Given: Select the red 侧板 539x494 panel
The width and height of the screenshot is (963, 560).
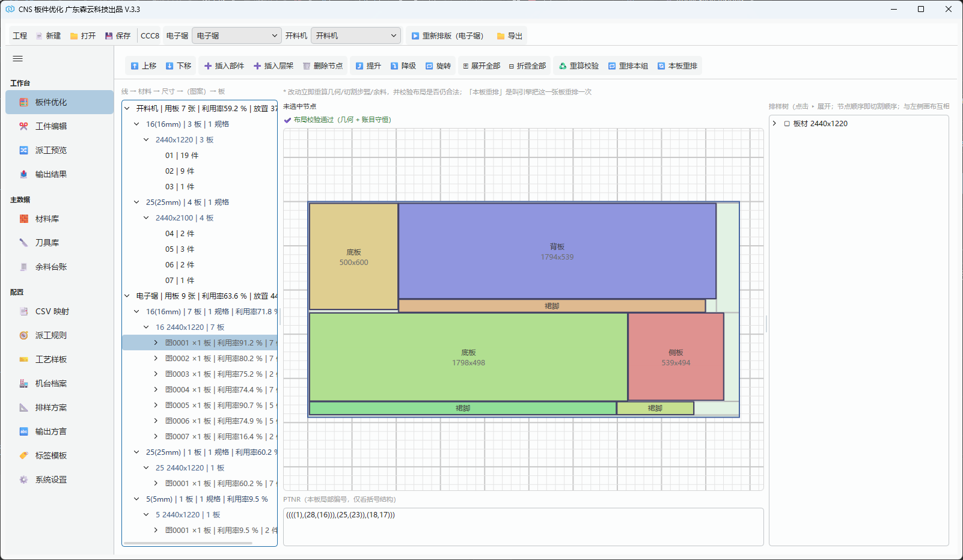Looking at the screenshot, I should (676, 357).
